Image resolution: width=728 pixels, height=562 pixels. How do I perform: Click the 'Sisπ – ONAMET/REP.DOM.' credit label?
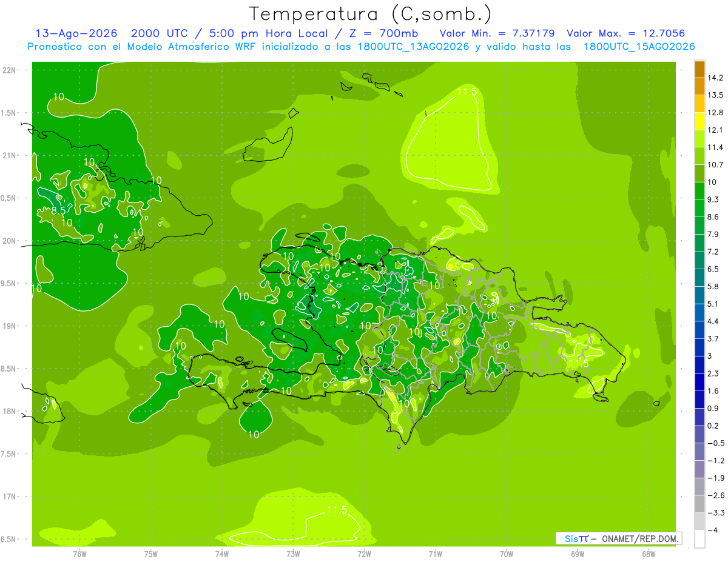[x=618, y=538]
